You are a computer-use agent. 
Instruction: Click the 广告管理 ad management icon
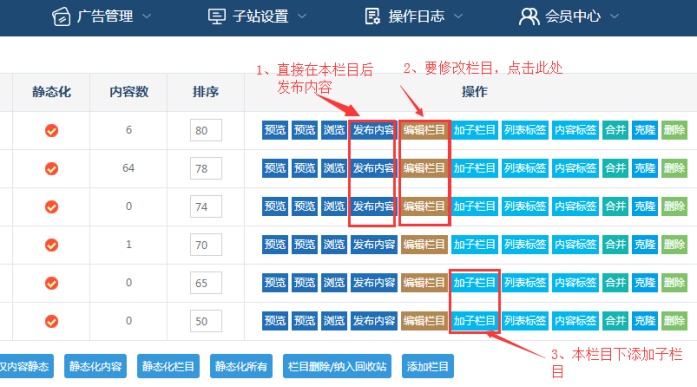61,17
